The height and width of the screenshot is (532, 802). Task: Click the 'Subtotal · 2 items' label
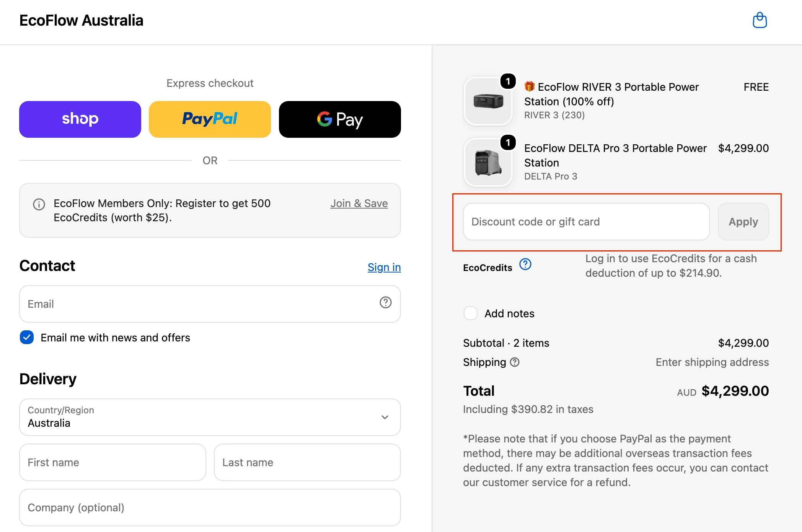point(506,343)
